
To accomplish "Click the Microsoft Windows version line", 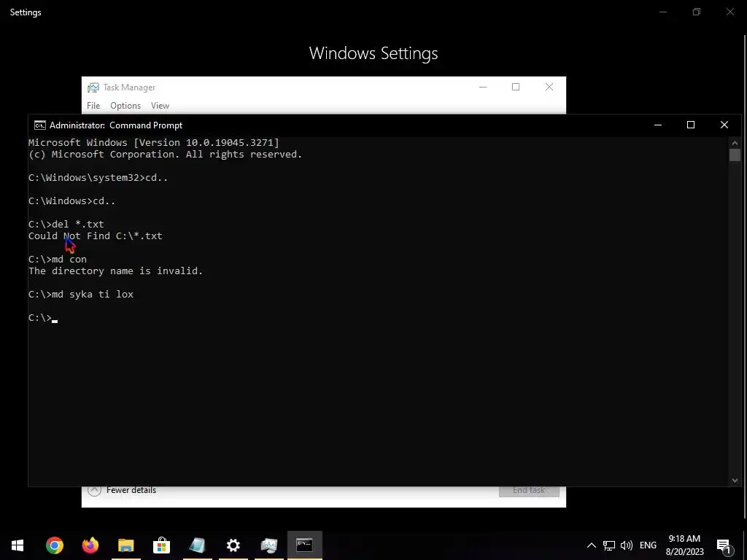I will point(154,142).
